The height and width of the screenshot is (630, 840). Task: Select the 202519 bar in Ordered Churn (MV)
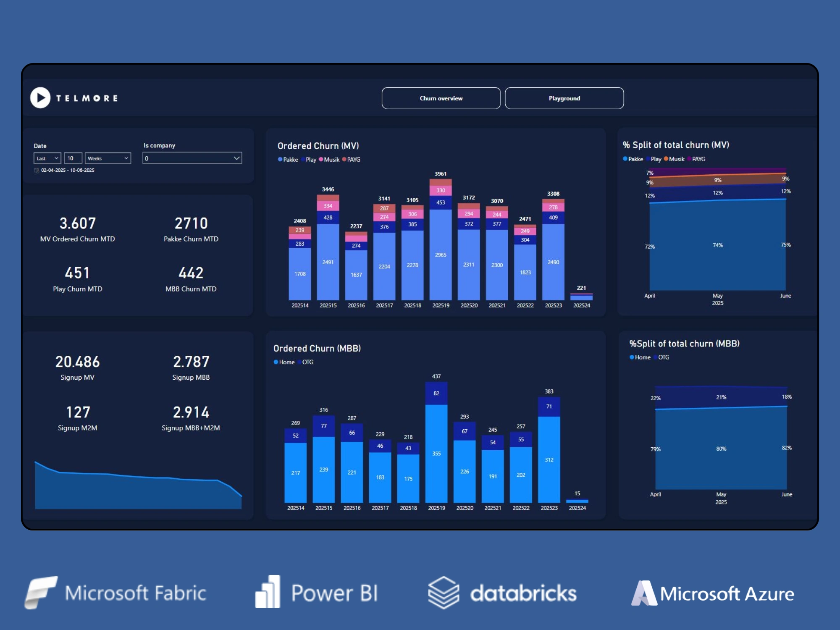(440, 254)
